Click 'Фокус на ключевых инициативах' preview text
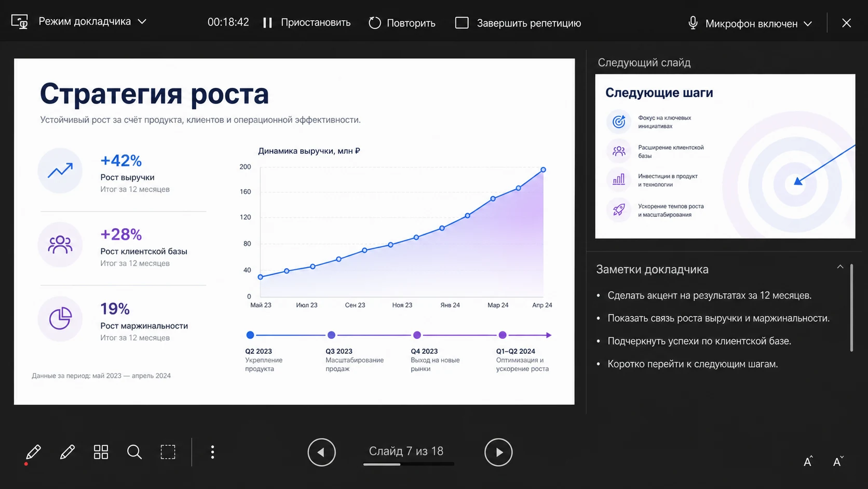Image resolution: width=868 pixels, height=489 pixels. (x=664, y=122)
